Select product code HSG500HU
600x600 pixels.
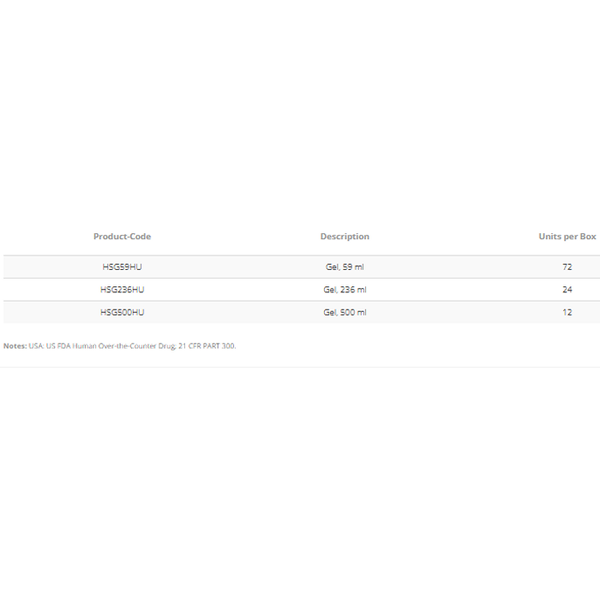pos(122,313)
